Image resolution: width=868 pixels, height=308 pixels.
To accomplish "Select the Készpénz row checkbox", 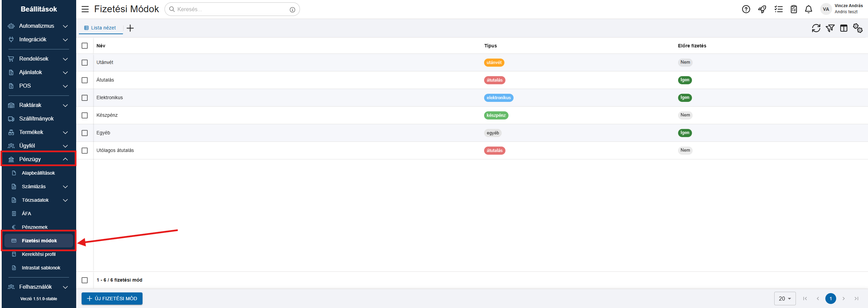I will 85,115.
